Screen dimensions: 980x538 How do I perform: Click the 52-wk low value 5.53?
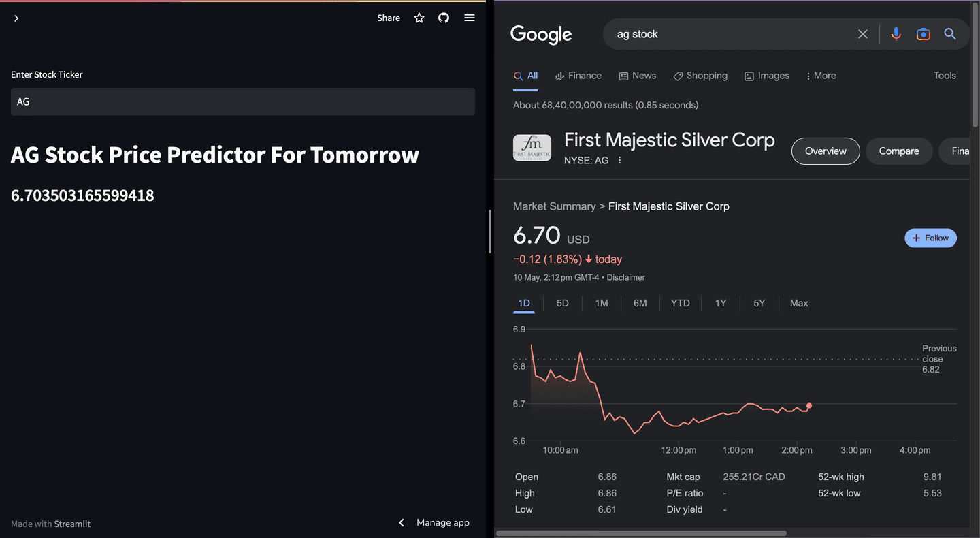(x=932, y=493)
